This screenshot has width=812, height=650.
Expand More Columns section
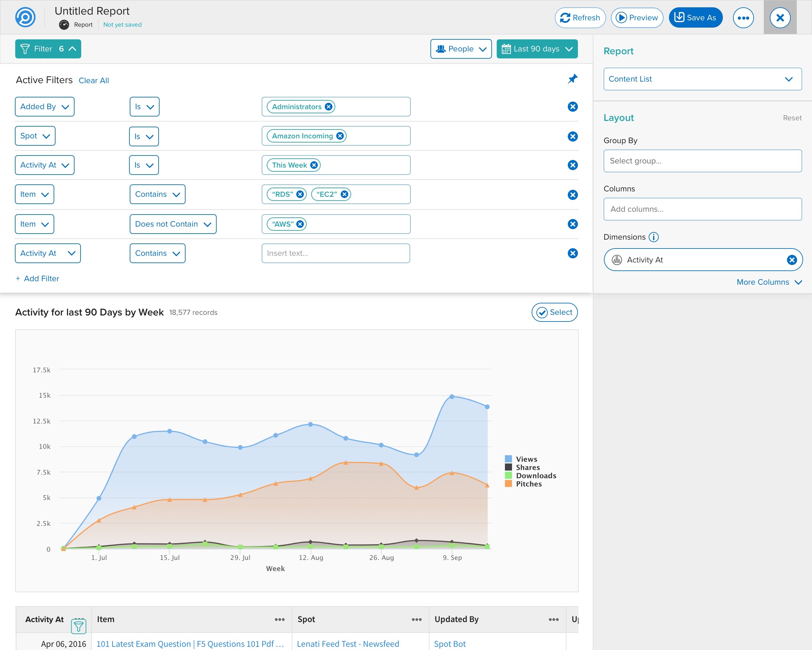(769, 282)
